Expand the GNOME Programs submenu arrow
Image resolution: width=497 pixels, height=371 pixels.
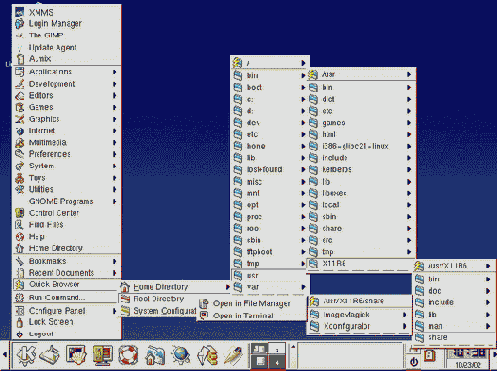pos(114,201)
